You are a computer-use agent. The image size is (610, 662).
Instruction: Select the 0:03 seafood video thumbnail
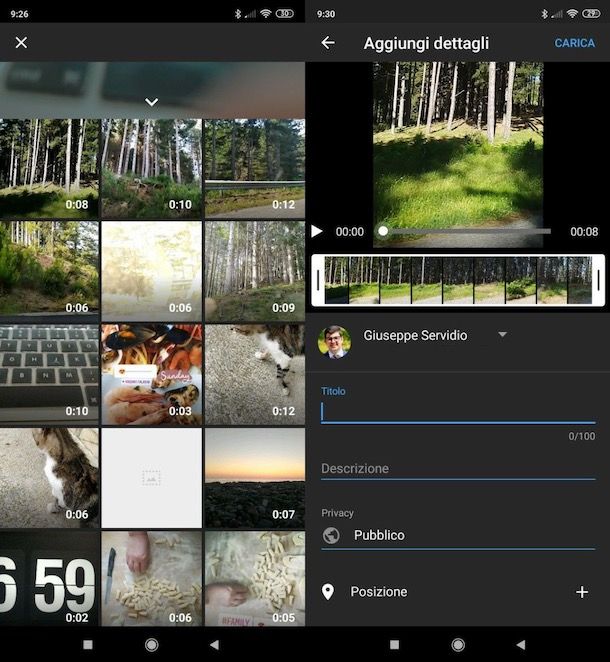152,374
